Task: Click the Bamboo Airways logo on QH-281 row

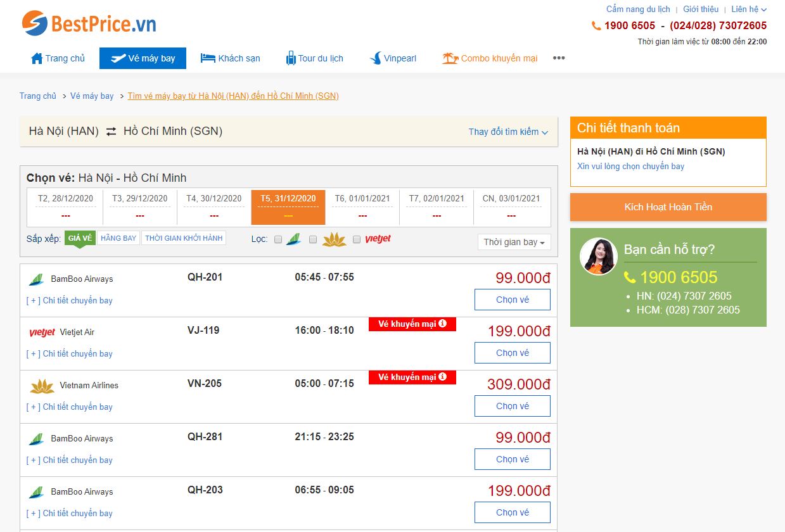Action: coord(35,438)
